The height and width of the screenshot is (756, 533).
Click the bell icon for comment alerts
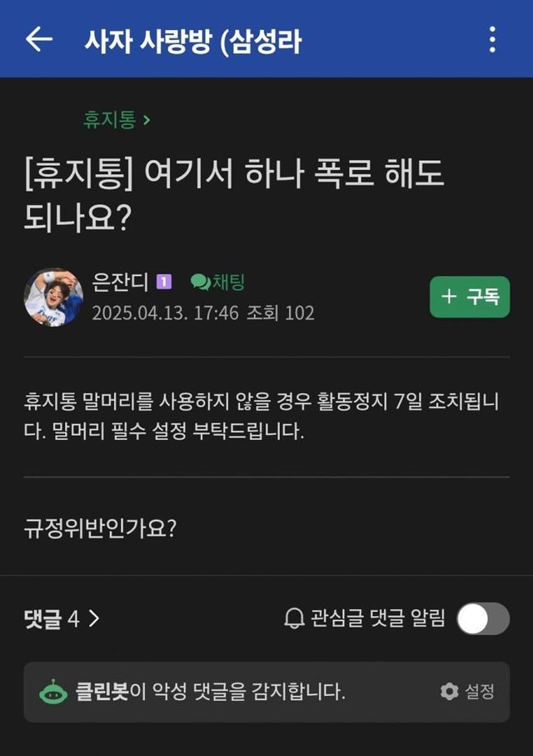[294, 618]
